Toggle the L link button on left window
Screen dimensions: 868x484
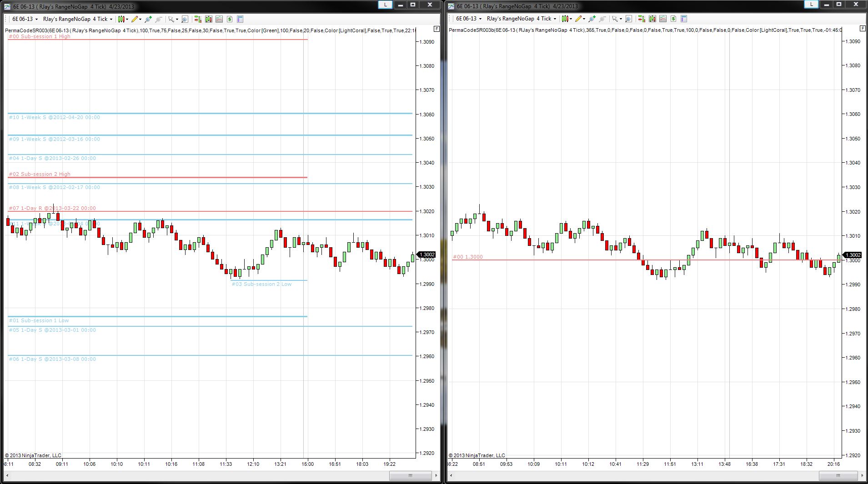coord(385,5)
